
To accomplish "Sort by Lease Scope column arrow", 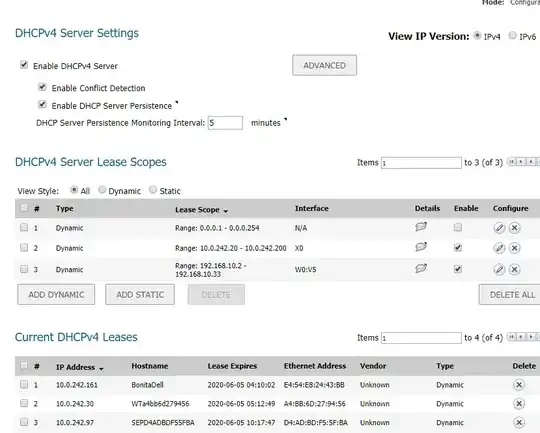I will click(226, 211).
